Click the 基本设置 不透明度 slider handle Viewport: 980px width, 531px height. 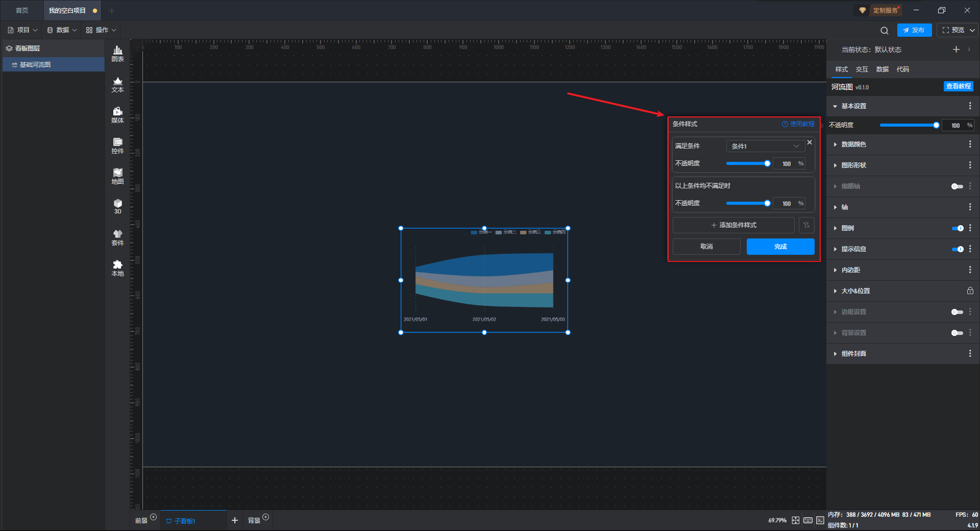pos(936,125)
